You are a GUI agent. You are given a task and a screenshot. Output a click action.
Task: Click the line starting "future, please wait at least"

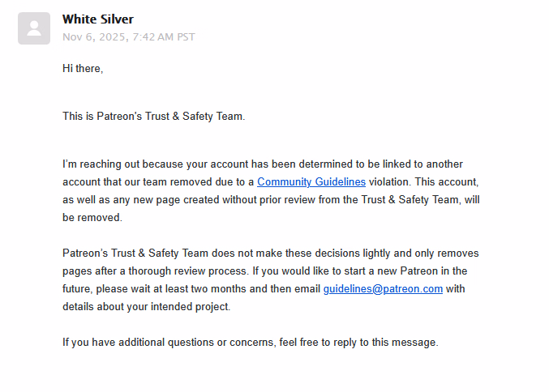pos(191,288)
